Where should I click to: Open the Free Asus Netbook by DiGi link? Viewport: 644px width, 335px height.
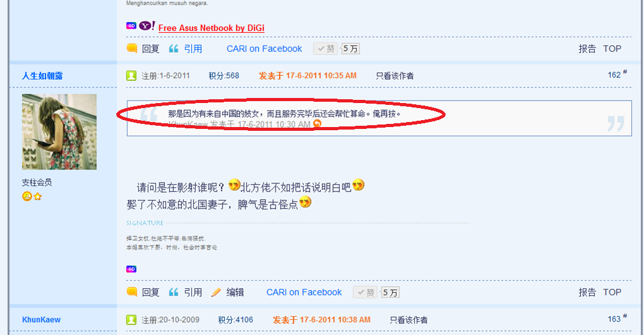tap(211, 28)
